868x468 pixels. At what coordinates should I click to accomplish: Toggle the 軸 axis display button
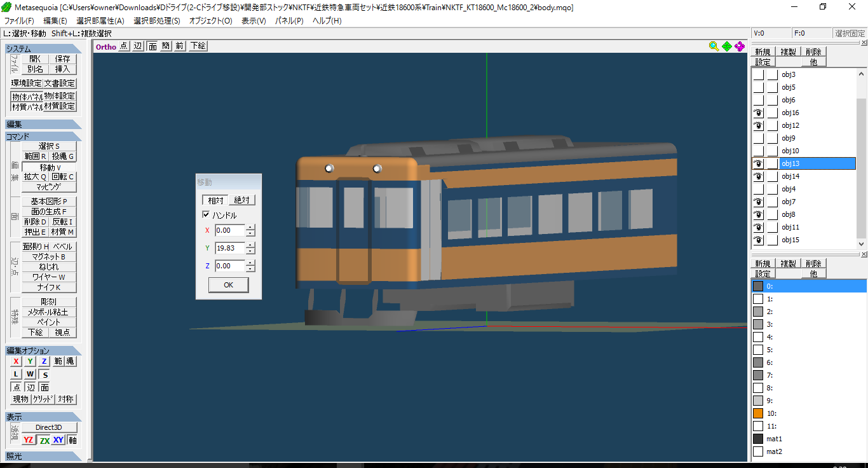coord(72,440)
